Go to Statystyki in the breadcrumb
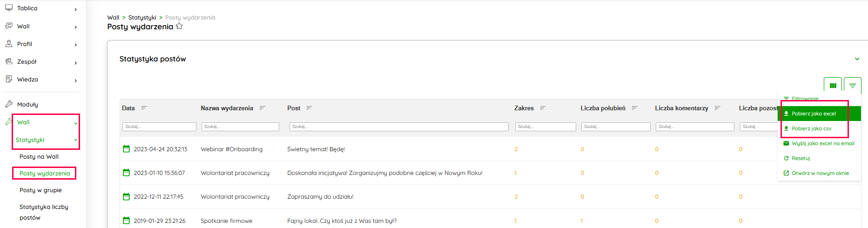The width and height of the screenshot is (868, 228). coord(142,18)
